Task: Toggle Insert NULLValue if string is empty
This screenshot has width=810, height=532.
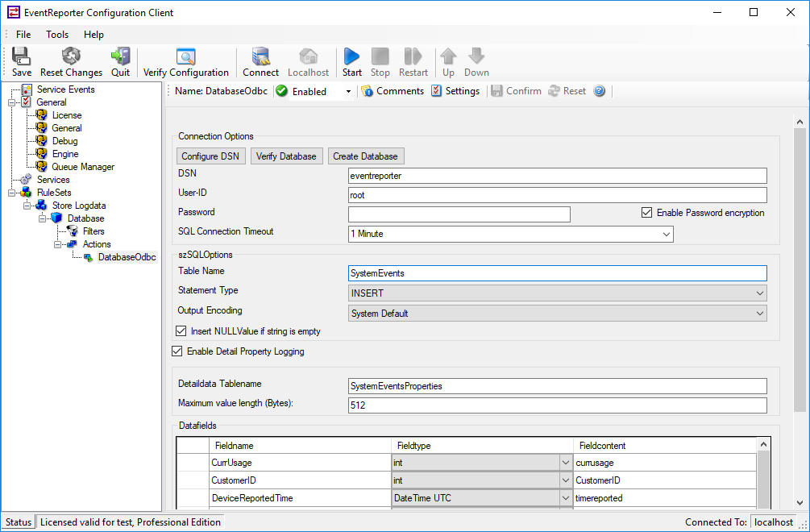Action: point(181,331)
